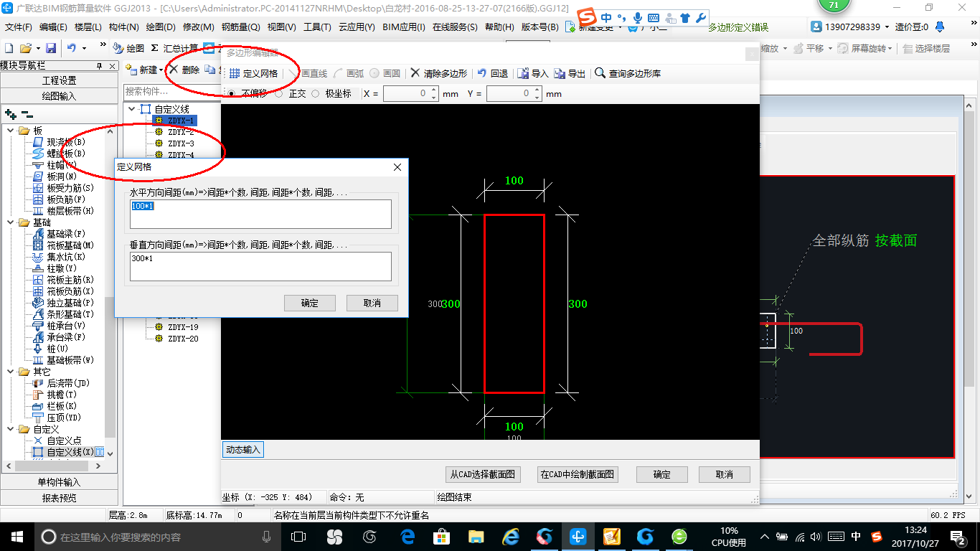Click 绘图 (Draw) toolbar button
Viewport: 980px width, 551px height.
(x=129, y=48)
